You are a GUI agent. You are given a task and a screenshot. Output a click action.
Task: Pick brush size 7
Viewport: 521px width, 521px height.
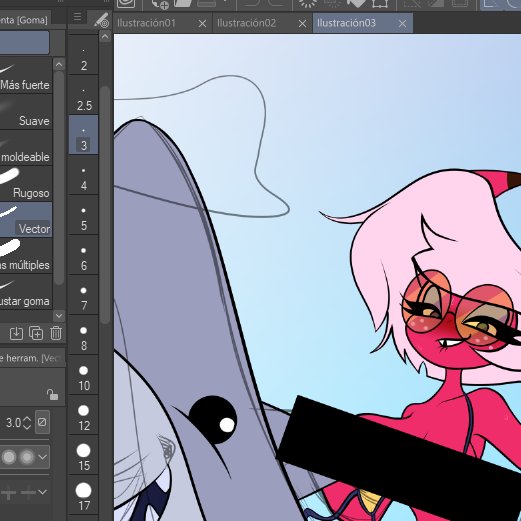83,295
